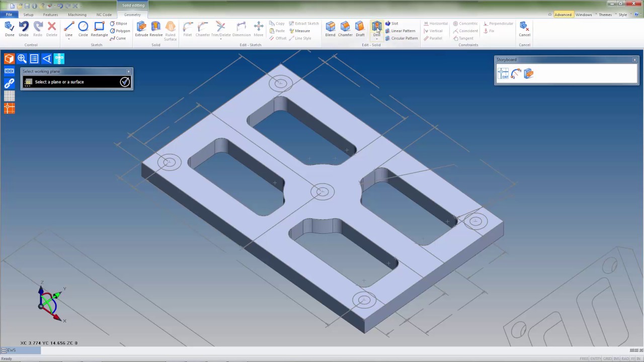Choose Linear Pattern tool
The width and height of the screenshot is (644, 362).
click(x=400, y=31)
